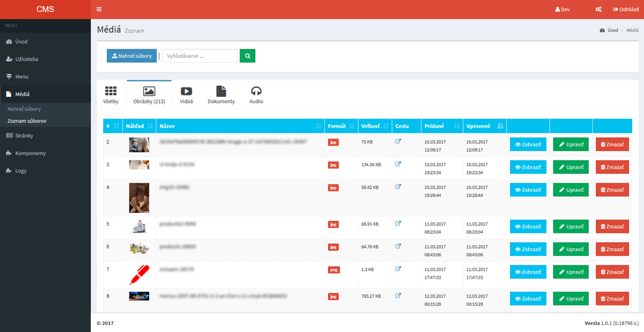The width and height of the screenshot is (644, 332).
Task: Open row 5 products thumbnail
Action: (x=139, y=226)
